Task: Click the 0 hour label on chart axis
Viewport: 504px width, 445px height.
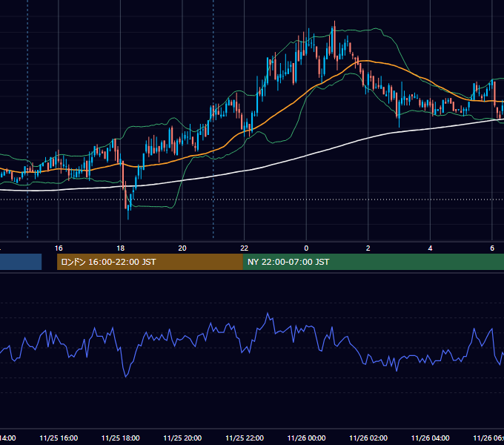Action: [306, 248]
